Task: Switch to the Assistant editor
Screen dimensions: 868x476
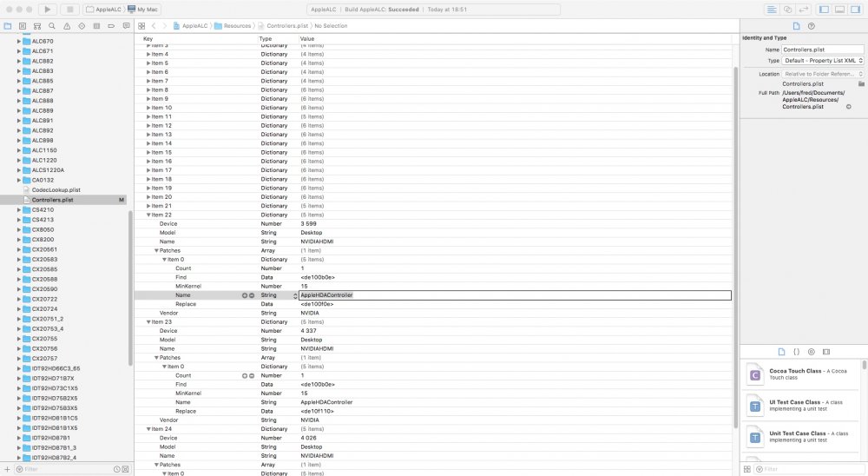Action: coord(788,10)
